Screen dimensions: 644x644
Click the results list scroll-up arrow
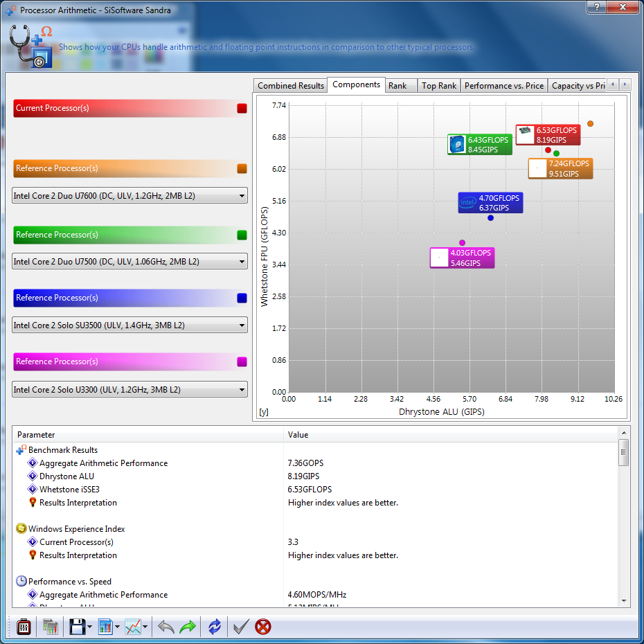click(623, 433)
